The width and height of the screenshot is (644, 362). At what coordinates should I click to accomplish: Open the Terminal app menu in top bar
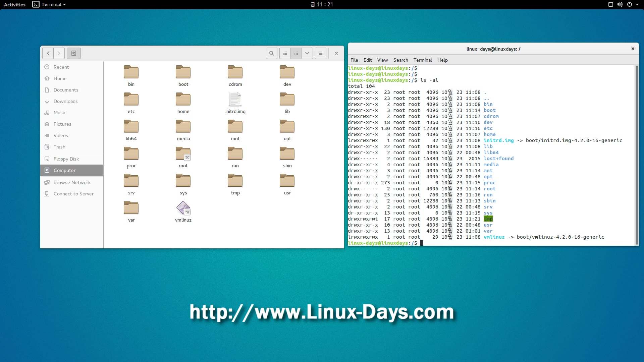click(49, 4)
